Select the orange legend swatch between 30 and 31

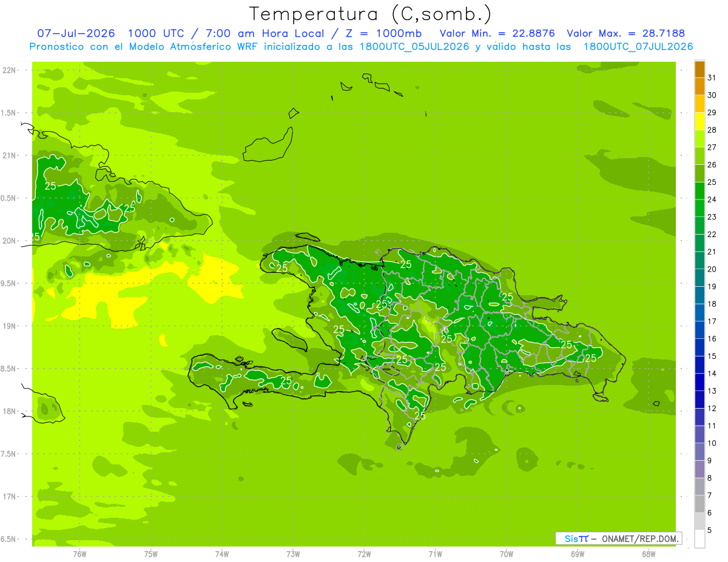pos(699,87)
